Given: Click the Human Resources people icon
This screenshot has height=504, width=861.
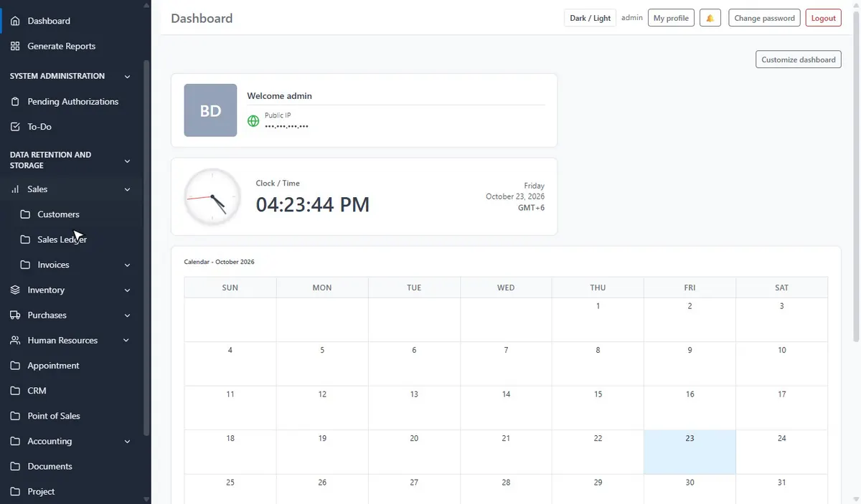Looking at the screenshot, I should [15, 341].
